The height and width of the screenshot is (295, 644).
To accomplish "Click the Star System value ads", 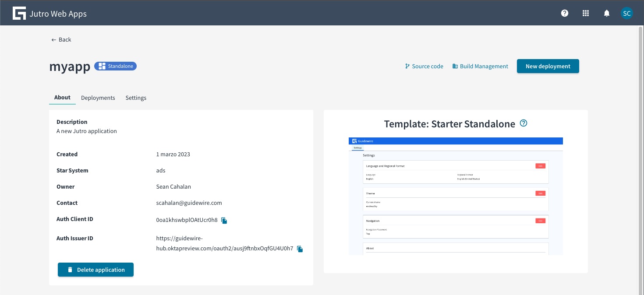I will pyautogui.click(x=161, y=171).
